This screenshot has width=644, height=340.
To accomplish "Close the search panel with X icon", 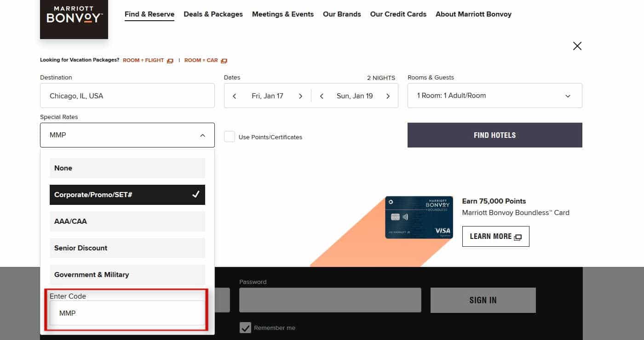I will 577,46.
